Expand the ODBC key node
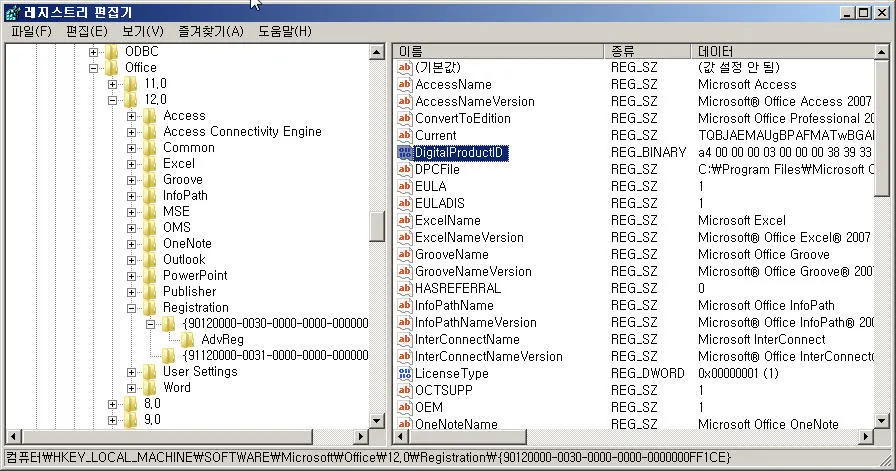896x471 pixels. 94,52
